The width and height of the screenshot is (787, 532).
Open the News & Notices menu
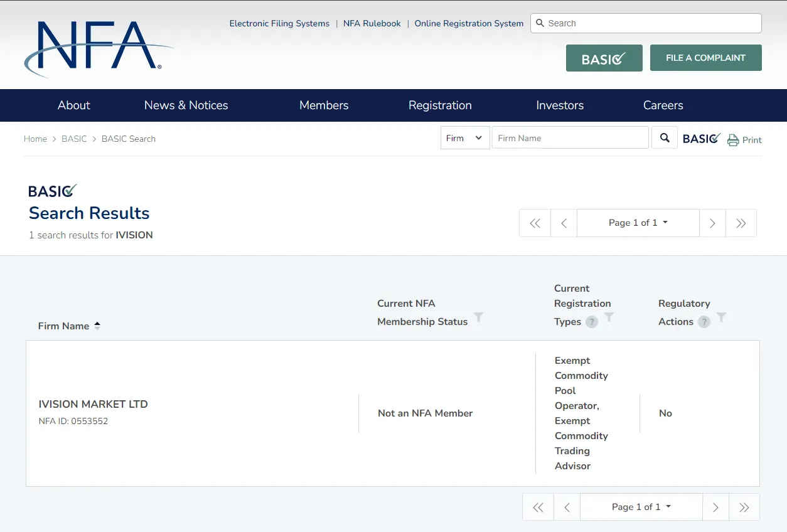(186, 105)
